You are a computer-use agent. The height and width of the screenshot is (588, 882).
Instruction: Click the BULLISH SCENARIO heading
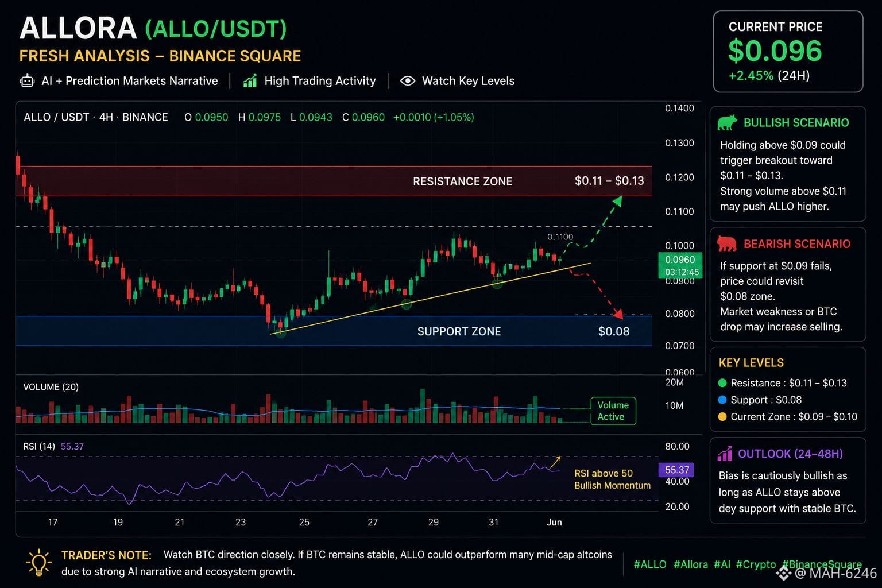pos(796,123)
